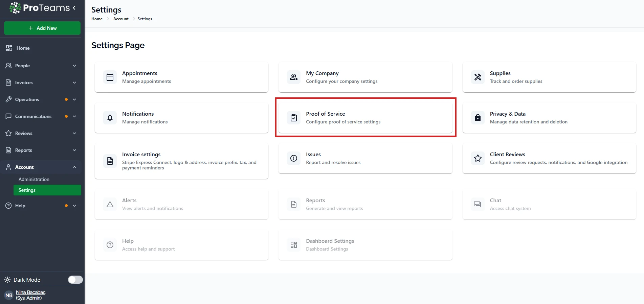644x304 pixels.
Task: Click the Account breadcrumb link
Action: point(121,19)
